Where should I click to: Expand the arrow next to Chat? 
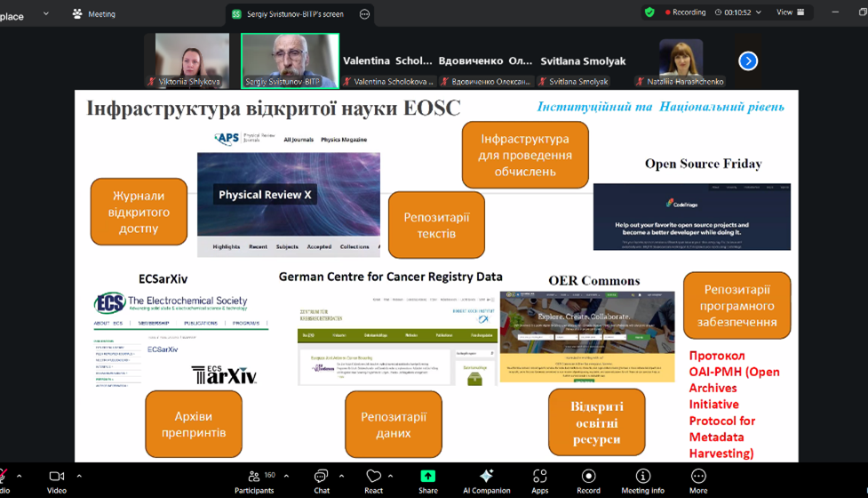click(341, 477)
